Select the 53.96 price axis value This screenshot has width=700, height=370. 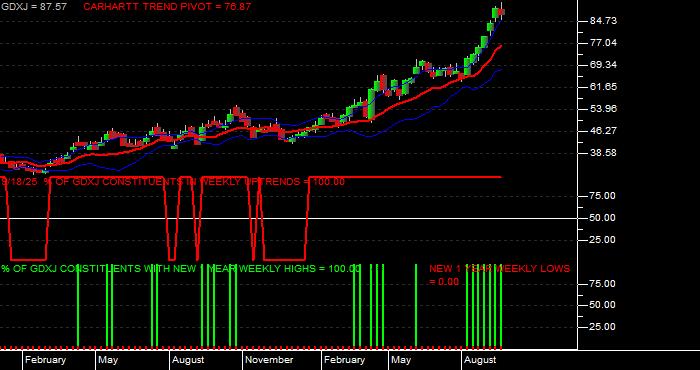(603, 108)
